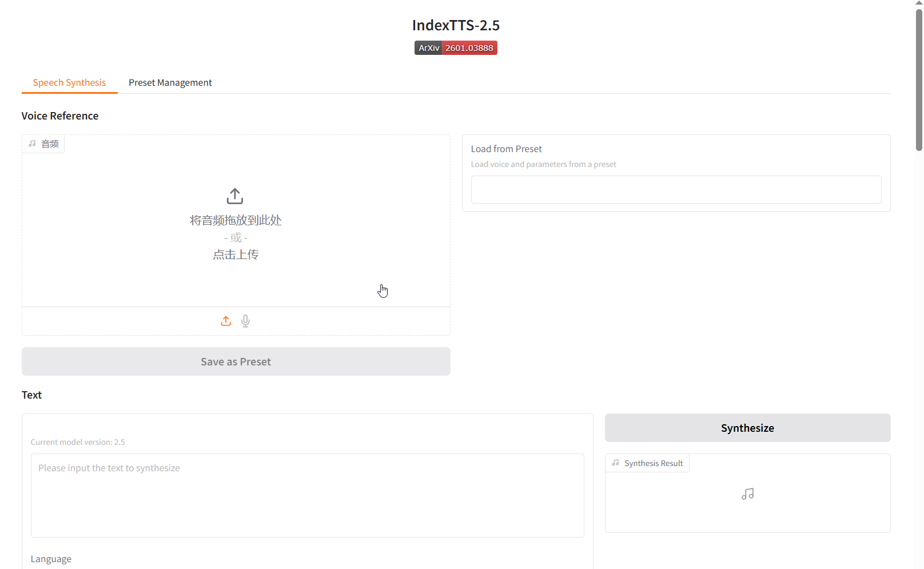Open the Load from Preset dropdown
924x569 pixels.
pos(676,189)
